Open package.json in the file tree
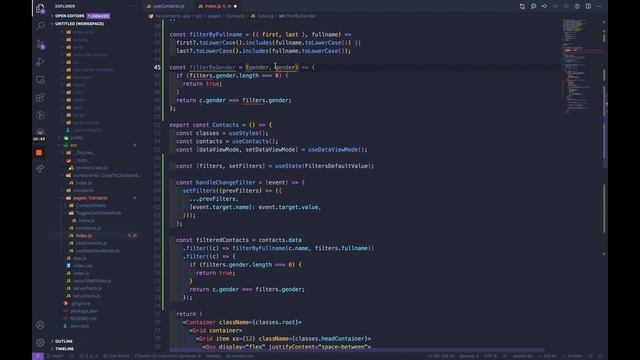This screenshot has width=640, height=360. point(84,311)
